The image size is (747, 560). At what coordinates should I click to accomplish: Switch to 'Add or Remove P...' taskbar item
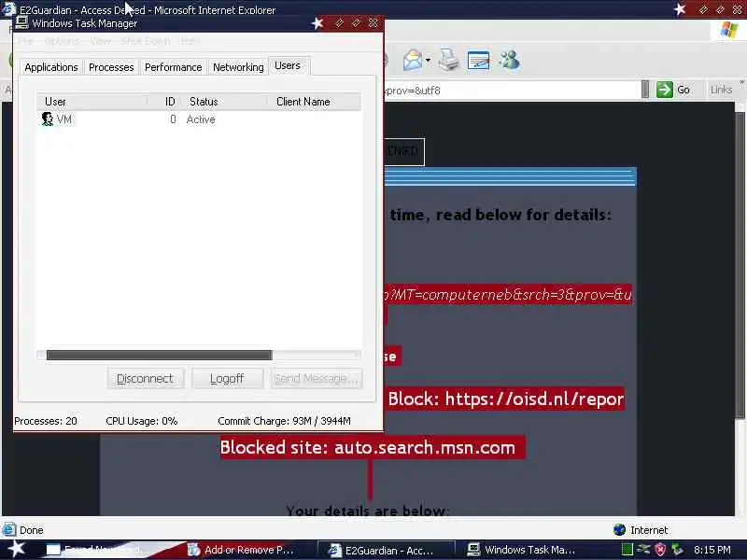click(x=246, y=550)
